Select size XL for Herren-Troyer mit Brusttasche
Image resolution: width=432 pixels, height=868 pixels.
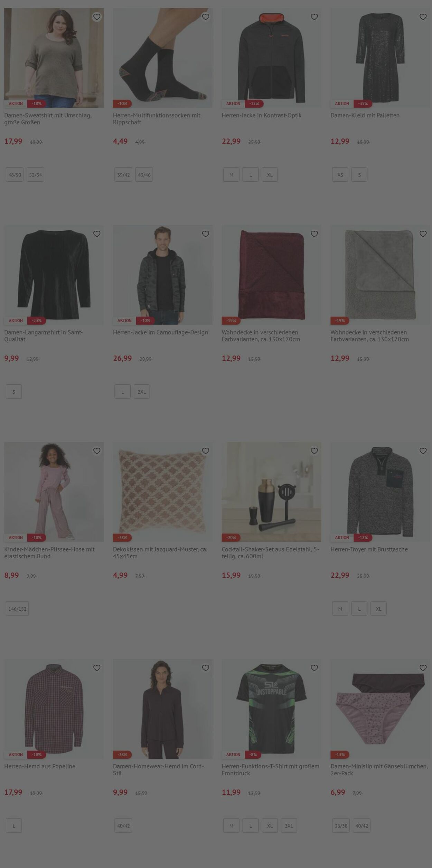(378, 609)
